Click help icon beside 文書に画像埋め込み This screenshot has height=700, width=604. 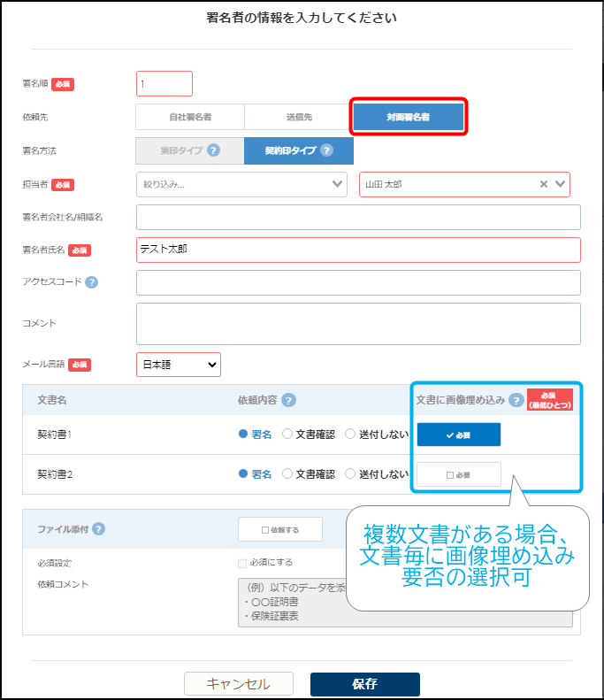pyautogui.click(x=516, y=400)
